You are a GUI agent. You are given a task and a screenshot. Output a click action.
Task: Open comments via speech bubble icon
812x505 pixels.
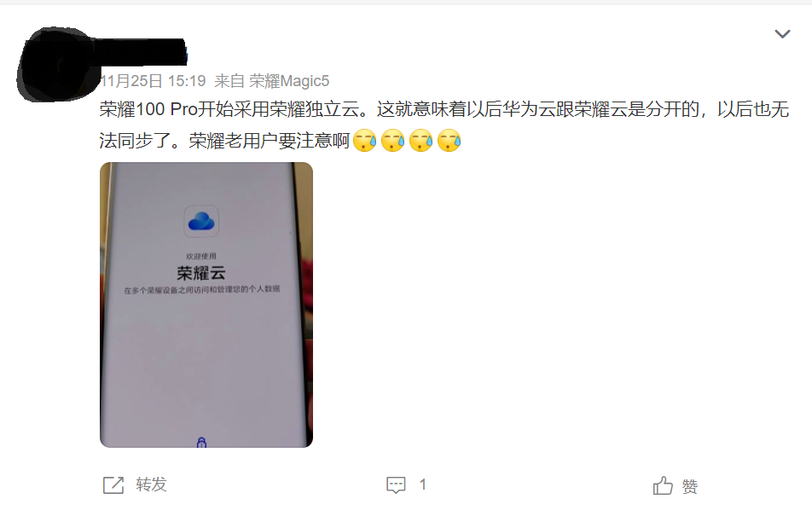pos(396,485)
